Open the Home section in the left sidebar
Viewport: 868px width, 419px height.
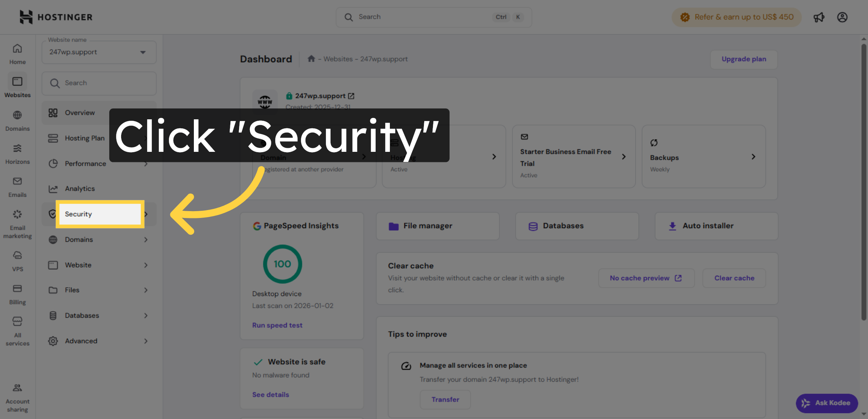point(17,53)
